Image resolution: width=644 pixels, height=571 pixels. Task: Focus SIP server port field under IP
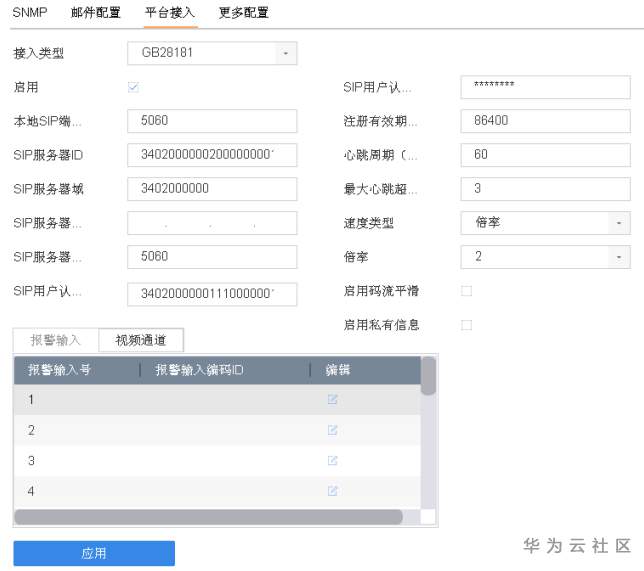click(212, 257)
